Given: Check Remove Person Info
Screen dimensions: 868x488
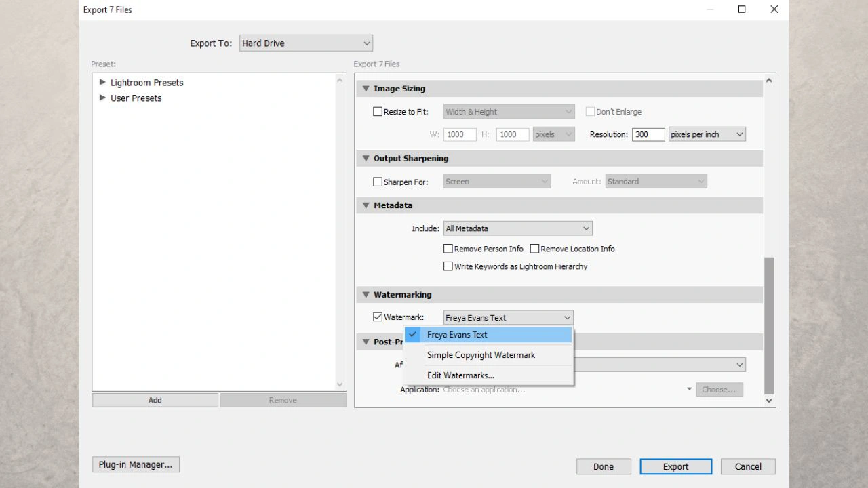Looking at the screenshot, I should 448,249.
